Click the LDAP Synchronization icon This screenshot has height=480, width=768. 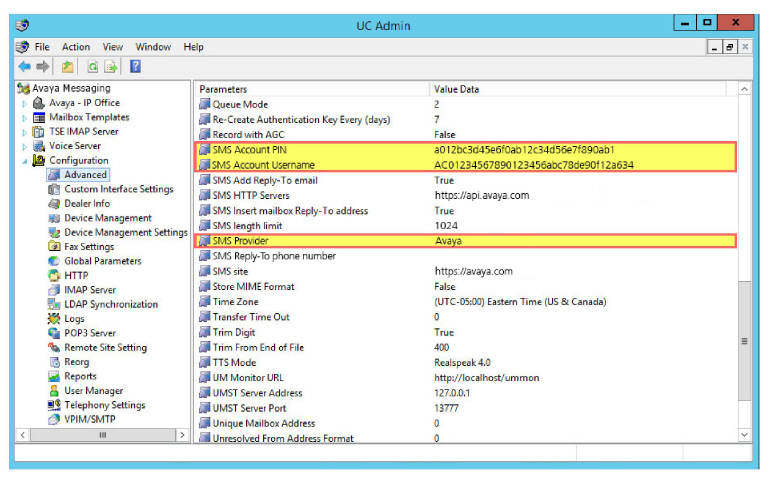pyautogui.click(x=54, y=304)
